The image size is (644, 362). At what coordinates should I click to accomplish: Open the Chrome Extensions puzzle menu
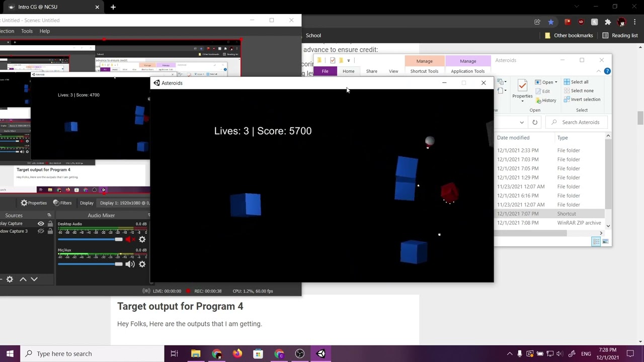pyautogui.click(x=608, y=22)
